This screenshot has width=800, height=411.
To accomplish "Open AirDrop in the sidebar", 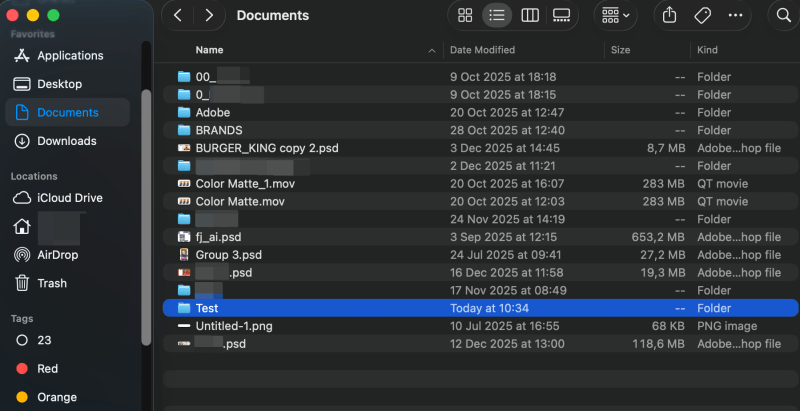I will click(x=67, y=255).
